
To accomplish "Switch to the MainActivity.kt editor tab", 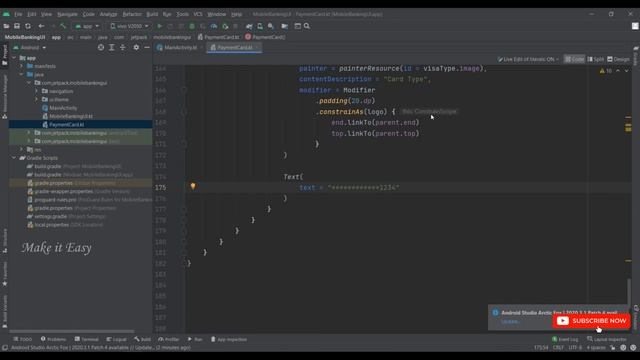I will pos(180,48).
